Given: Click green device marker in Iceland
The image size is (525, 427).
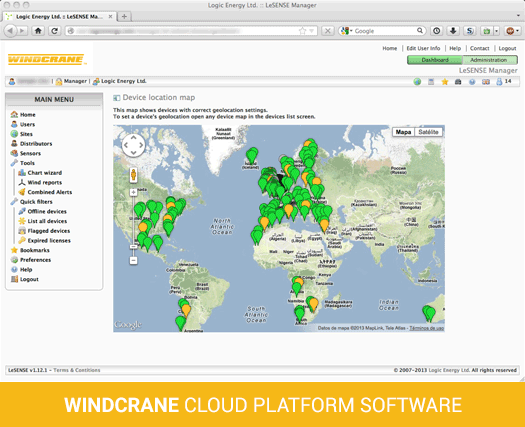Looking at the screenshot, I should click(252, 156).
